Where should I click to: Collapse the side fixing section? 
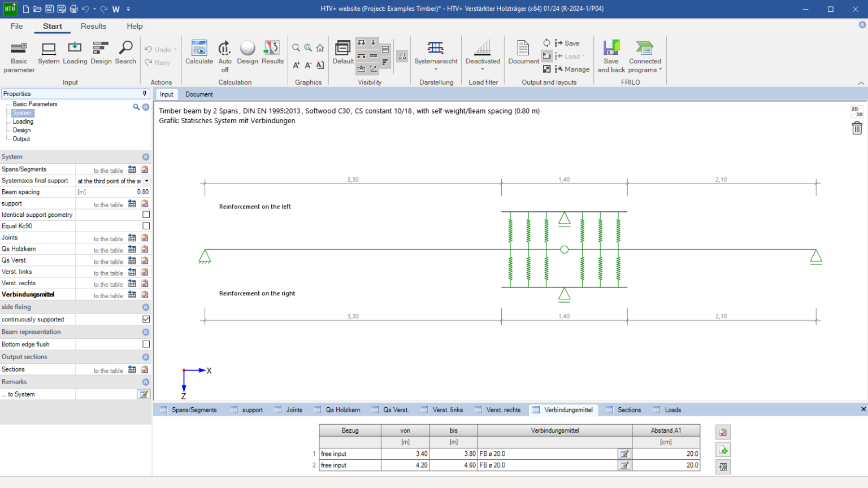pos(146,307)
